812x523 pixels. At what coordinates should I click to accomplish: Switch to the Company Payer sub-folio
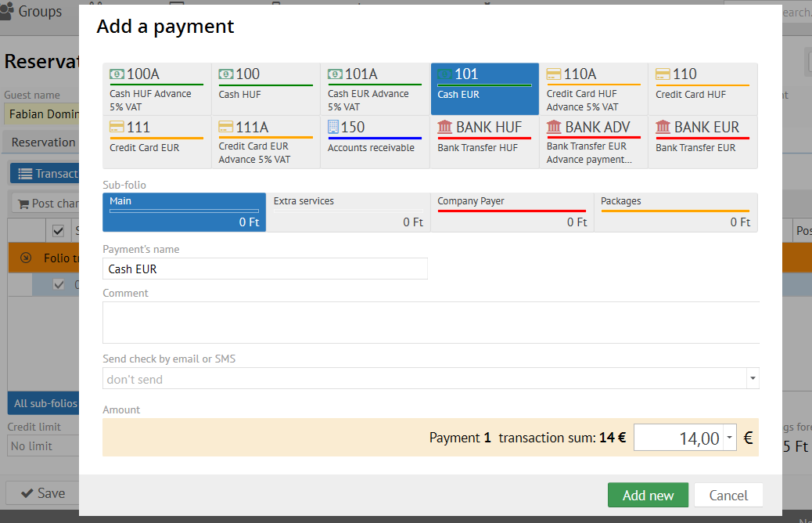[512, 212]
